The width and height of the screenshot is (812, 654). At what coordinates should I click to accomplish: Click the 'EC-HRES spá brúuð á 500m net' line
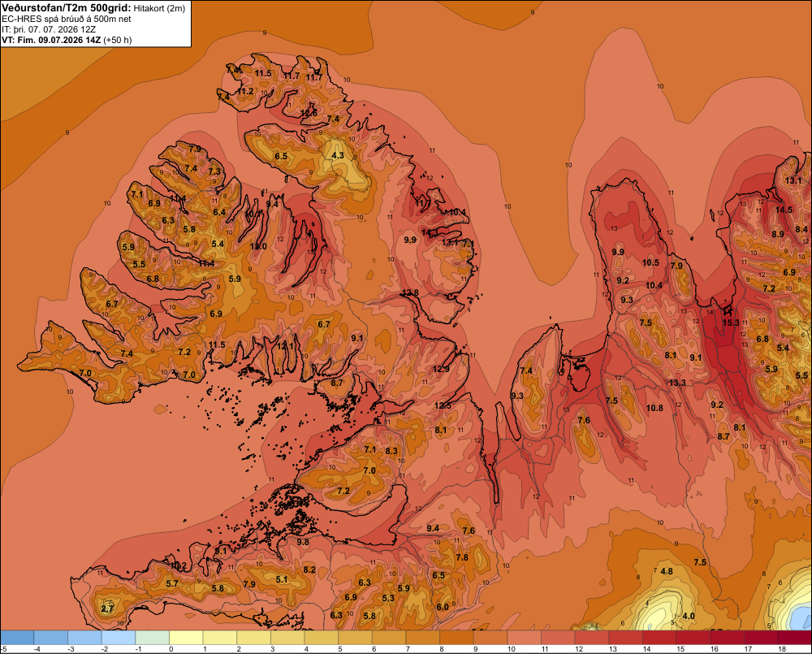tap(67, 19)
